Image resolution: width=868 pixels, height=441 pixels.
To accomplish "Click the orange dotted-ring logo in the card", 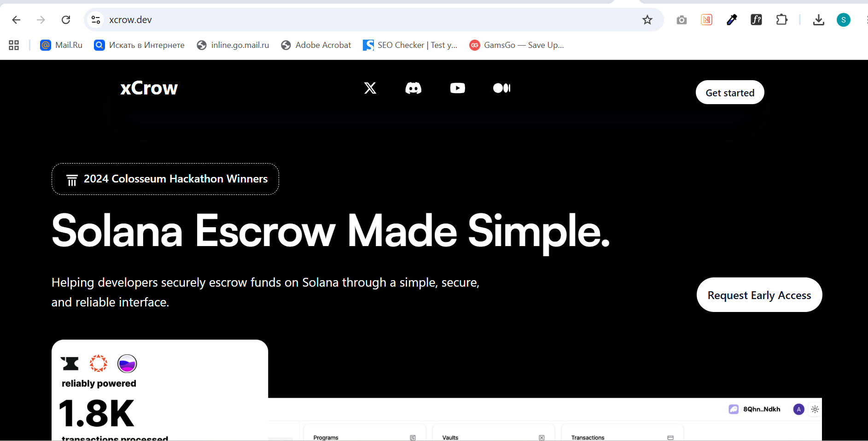I will [99, 364].
